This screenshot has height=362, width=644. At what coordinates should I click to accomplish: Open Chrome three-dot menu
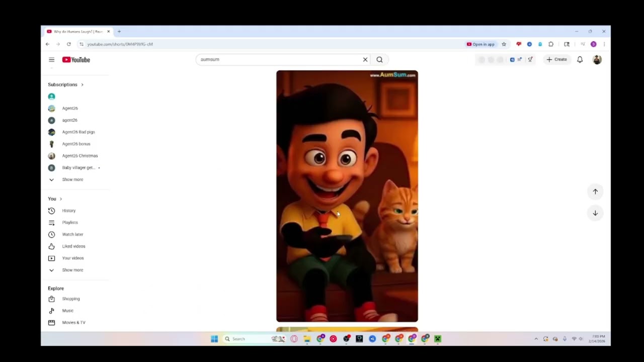(604, 44)
